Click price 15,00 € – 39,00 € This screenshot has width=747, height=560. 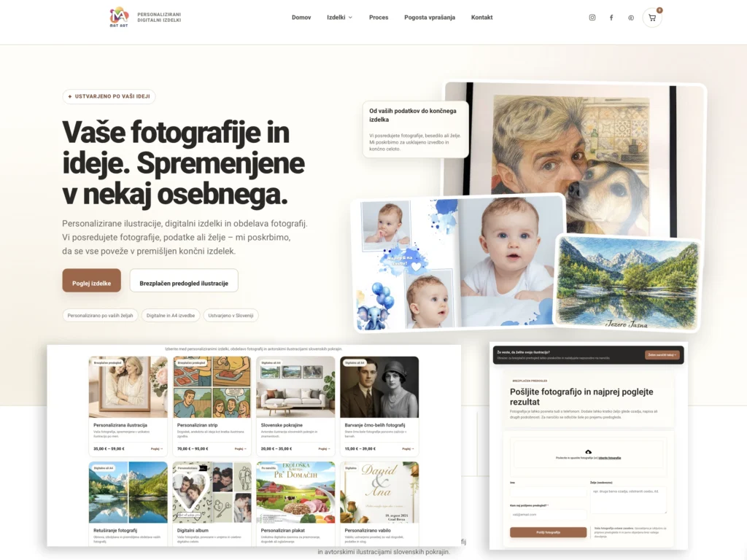[x=360, y=448]
